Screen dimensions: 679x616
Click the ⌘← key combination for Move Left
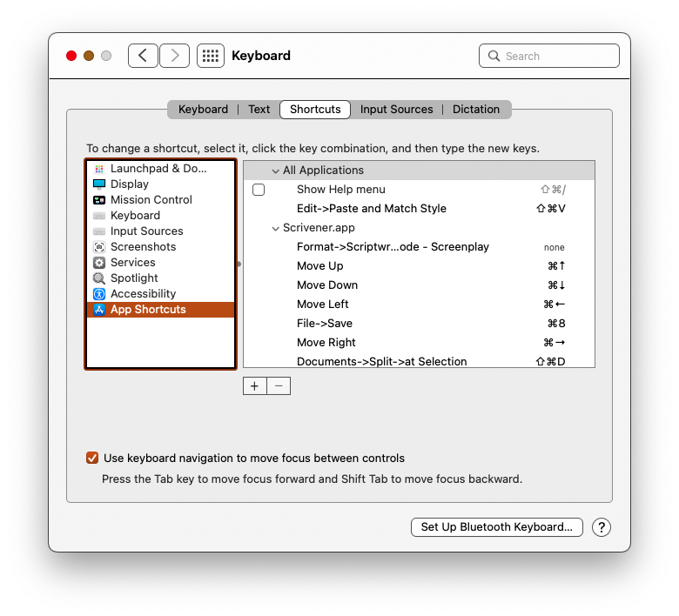555,304
